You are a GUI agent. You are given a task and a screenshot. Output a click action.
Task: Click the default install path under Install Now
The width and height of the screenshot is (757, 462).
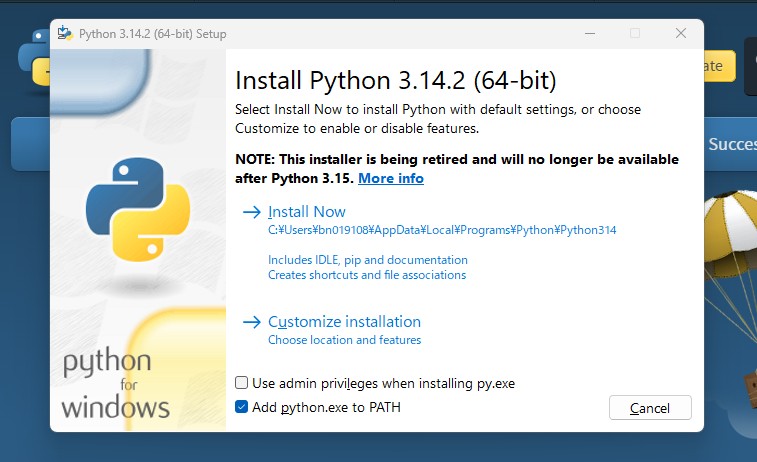[442, 230]
